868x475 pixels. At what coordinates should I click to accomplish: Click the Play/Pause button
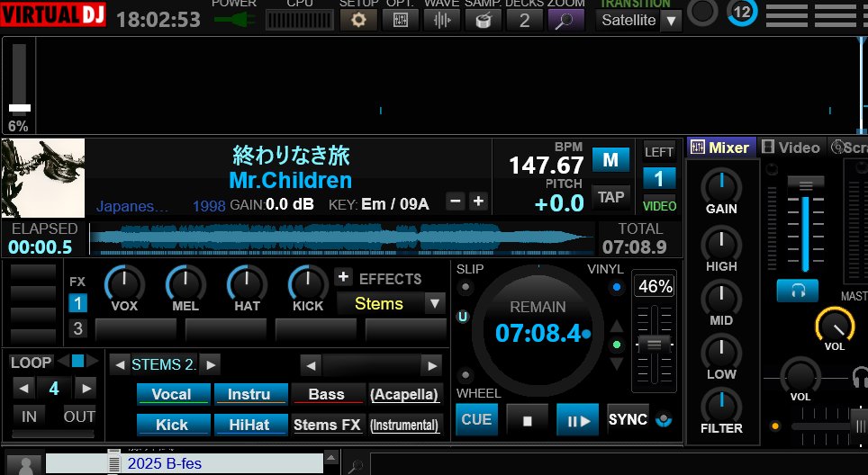(577, 421)
